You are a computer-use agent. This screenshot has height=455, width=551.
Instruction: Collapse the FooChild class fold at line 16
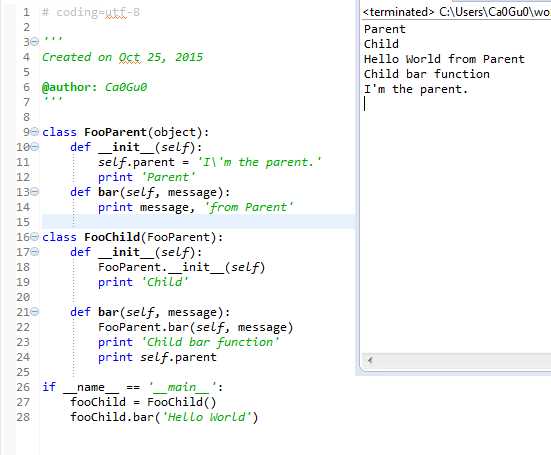pos(34,237)
